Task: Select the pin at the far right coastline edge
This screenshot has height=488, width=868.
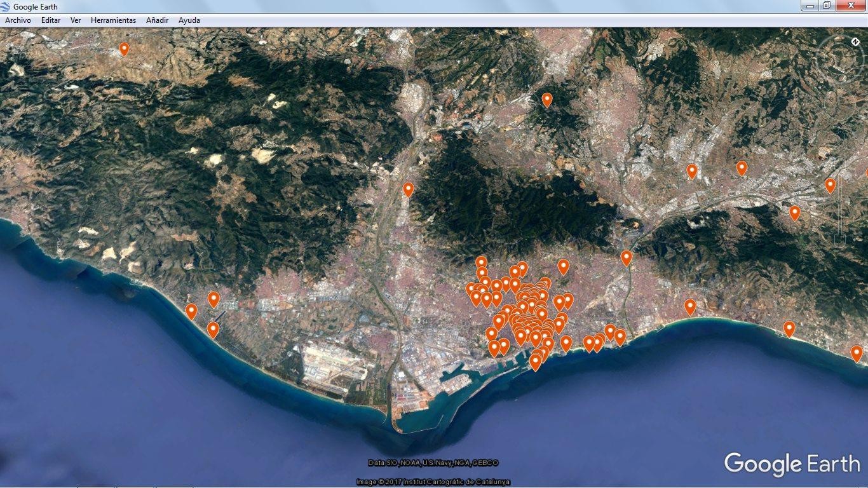Action: (857, 353)
